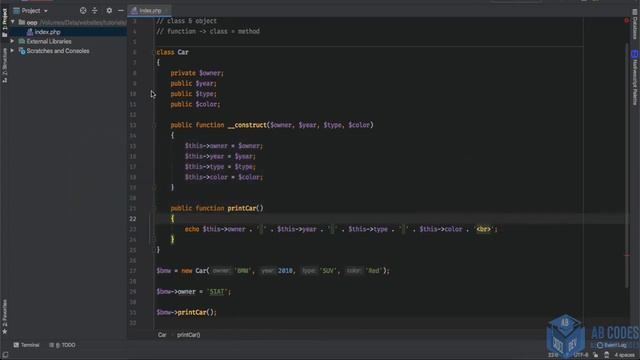This screenshot has height=360, width=640.
Task: Click the tool windows toggle icon at bottom-left corner
Action: click(x=5, y=355)
